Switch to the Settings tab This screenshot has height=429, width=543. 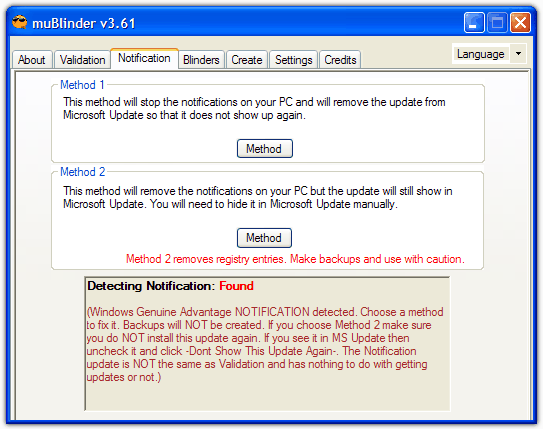[294, 60]
